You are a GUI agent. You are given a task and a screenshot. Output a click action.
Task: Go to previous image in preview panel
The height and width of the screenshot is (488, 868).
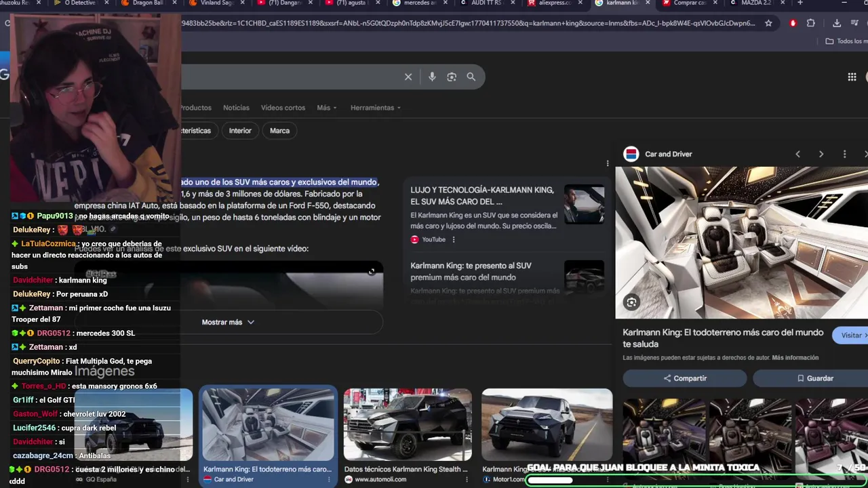(797, 154)
